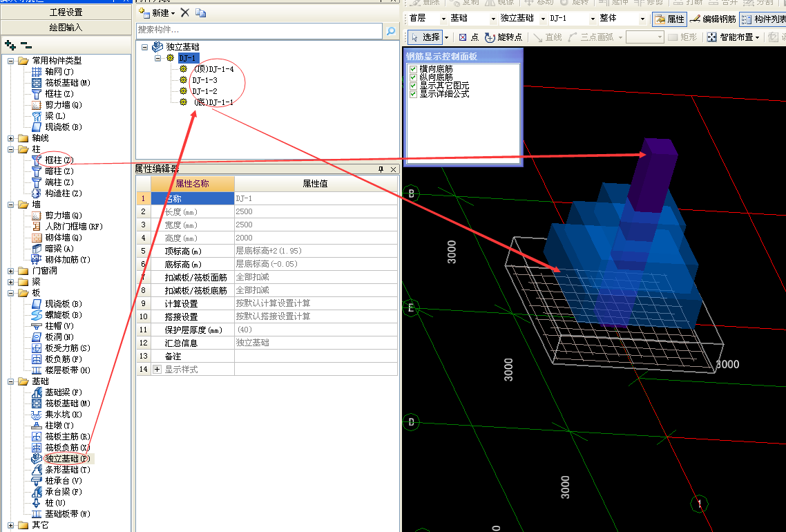
Task: Collapse the 墙 folder
Action: point(10,204)
